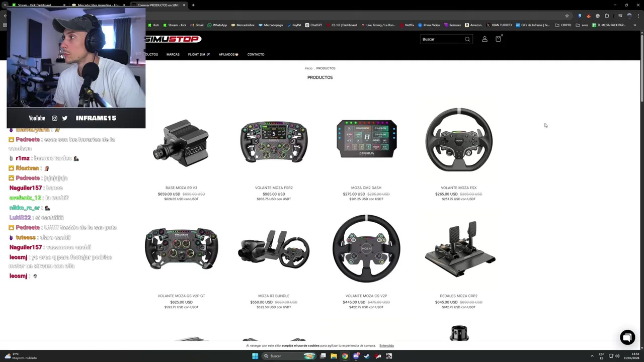Open the Chrome extensions puzzle icon
644x362 pixels.
click(607, 16)
